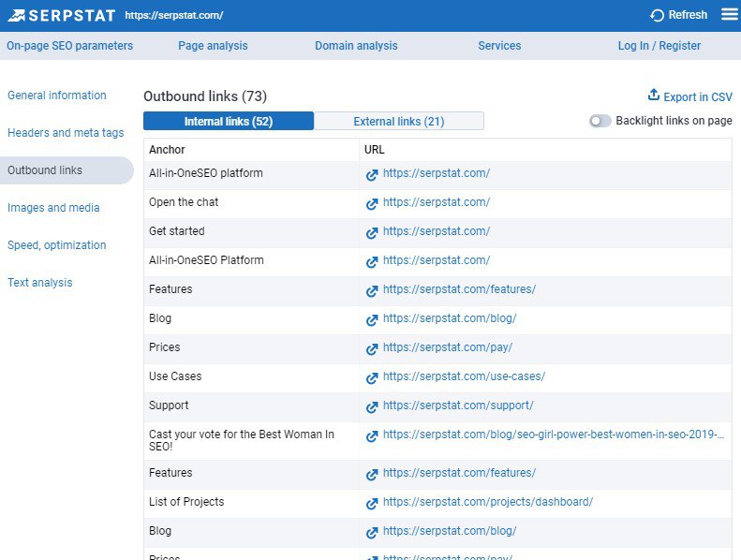Open the https://serpstat.com/pay/ link in the Prices row

pos(448,347)
